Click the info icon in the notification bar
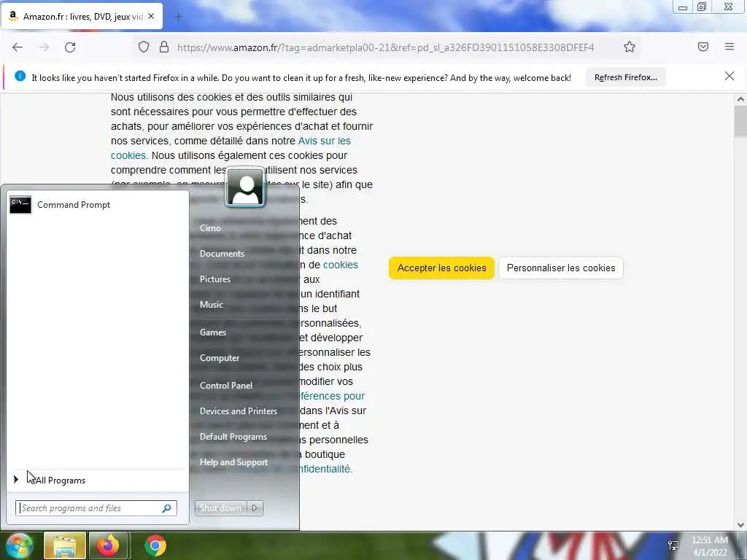Viewport: 747px width, 560px height. pos(20,76)
